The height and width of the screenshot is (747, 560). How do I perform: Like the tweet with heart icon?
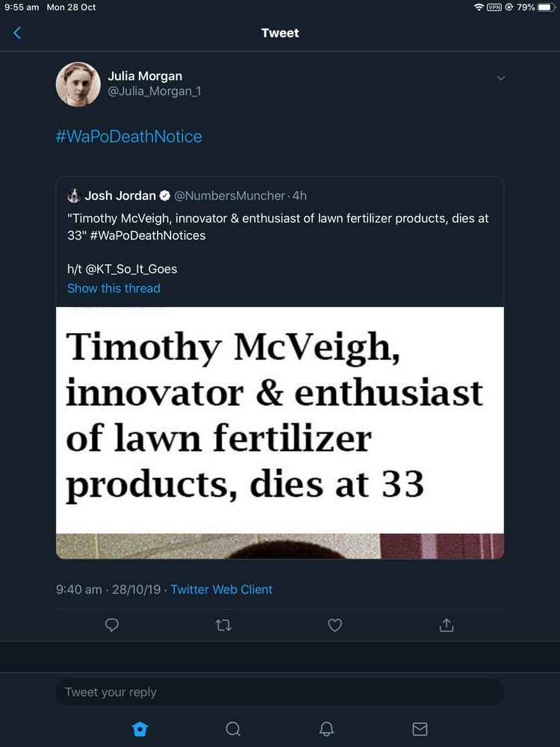pos(335,625)
